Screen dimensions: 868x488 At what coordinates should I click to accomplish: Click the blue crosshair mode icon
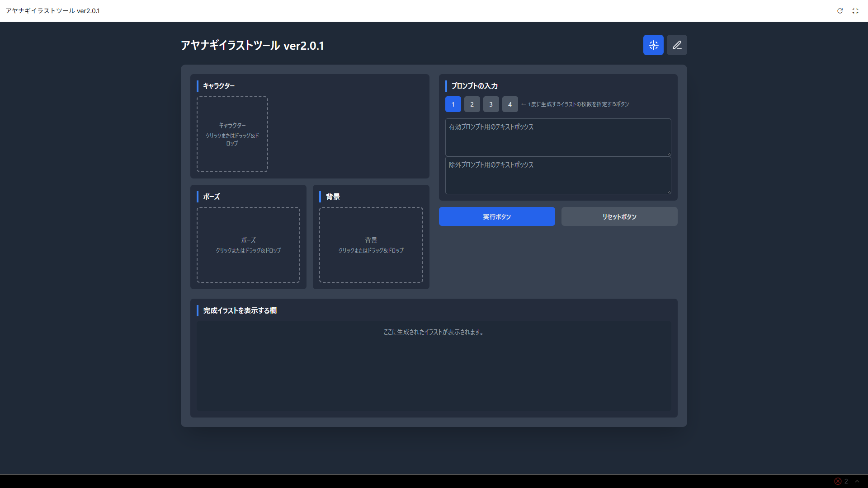coord(653,45)
